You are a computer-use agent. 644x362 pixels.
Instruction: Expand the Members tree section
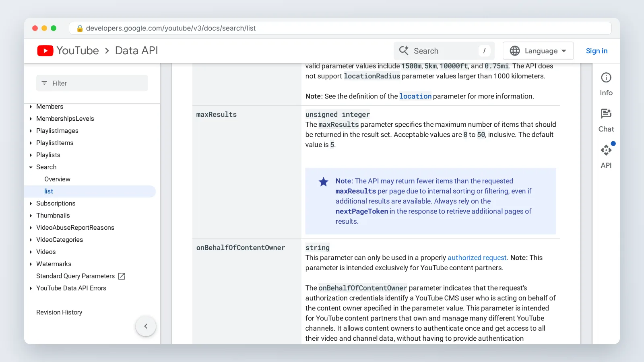click(x=31, y=107)
